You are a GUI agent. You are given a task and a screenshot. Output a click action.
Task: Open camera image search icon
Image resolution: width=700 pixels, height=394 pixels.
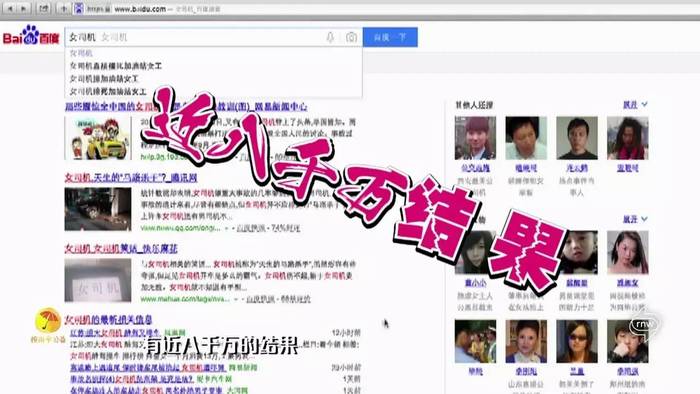pos(351,37)
